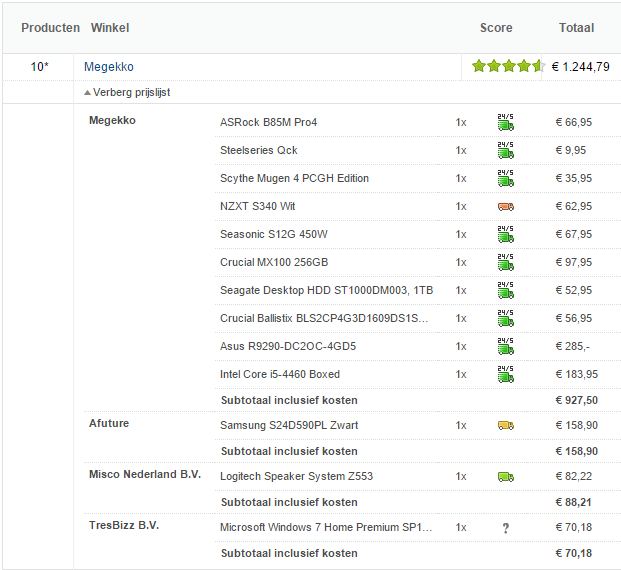621x570 pixels.
Task: Open Seagate Desktop HDD ST1000DM003 link
Action: (x=326, y=290)
